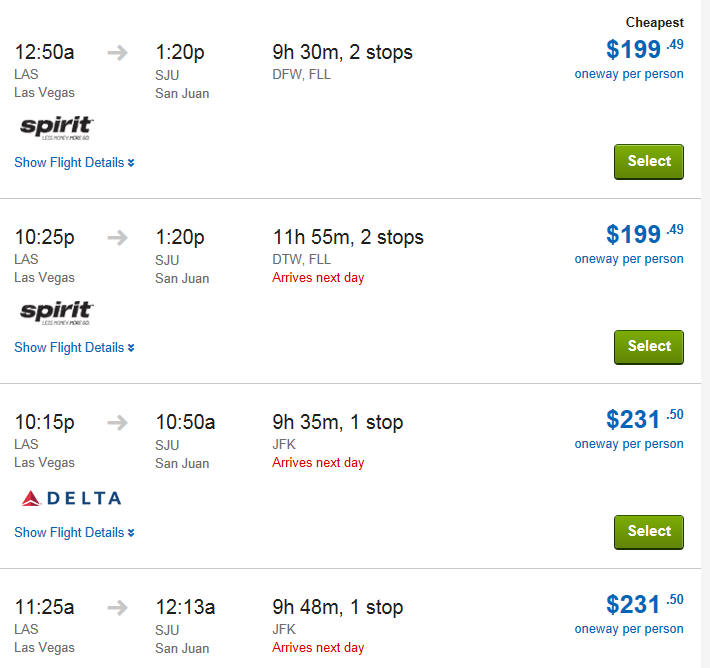Click the 'DFW, FLL' stops text
Image resolution: width=710 pixels, height=668 pixels.
click(302, 74)
